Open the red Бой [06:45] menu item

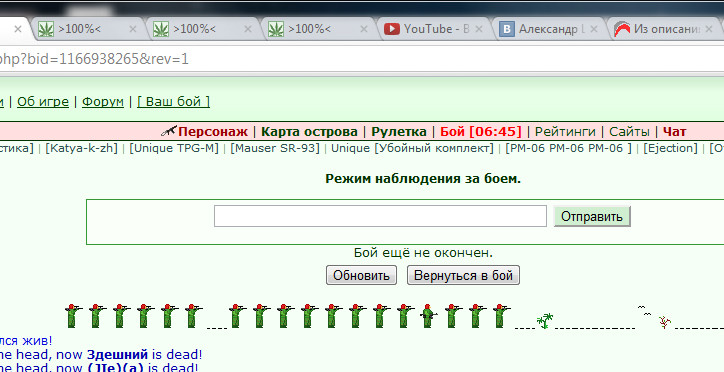pos(481,132)
